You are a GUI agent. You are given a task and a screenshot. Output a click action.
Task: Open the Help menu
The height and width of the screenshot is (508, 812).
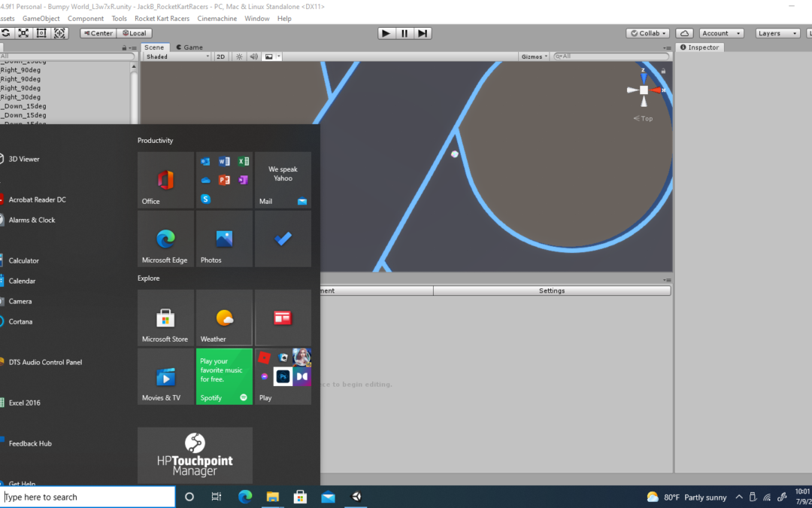point(284,18)
